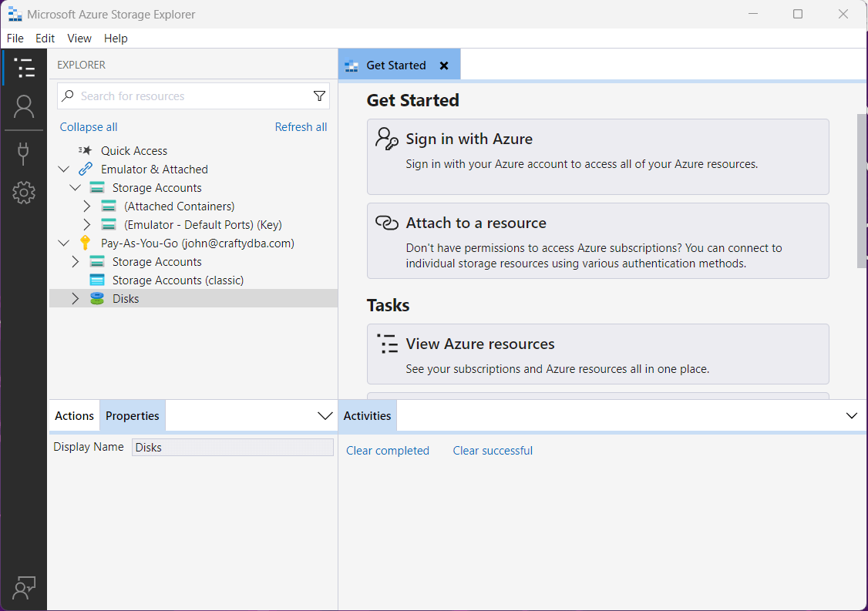Open the View menu
The height and width of the screenshot is (611, 868).
tap(79, 39)
